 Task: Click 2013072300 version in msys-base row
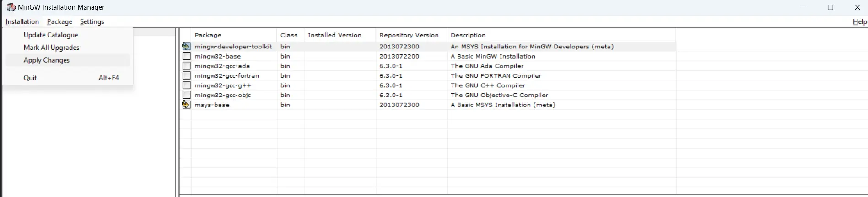(x=399, y=105)
